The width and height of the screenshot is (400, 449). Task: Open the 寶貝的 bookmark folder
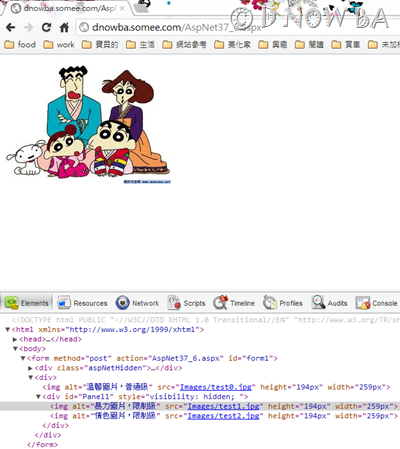100,44
